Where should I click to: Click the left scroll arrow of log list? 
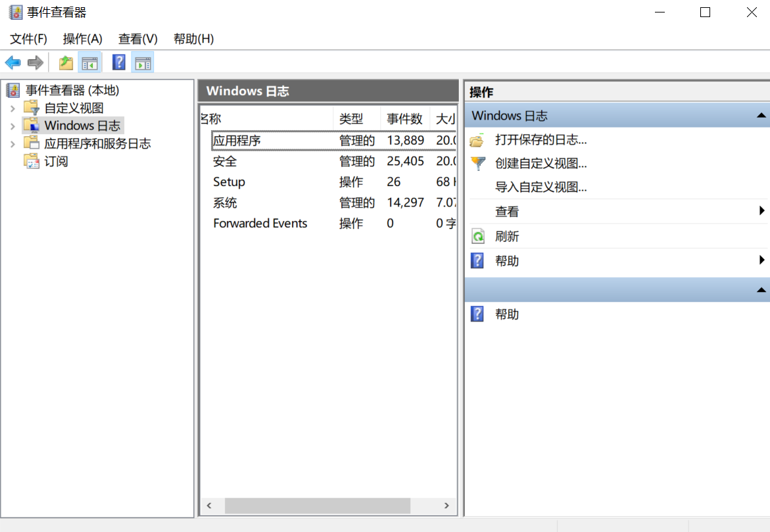[x=209, y=506]
